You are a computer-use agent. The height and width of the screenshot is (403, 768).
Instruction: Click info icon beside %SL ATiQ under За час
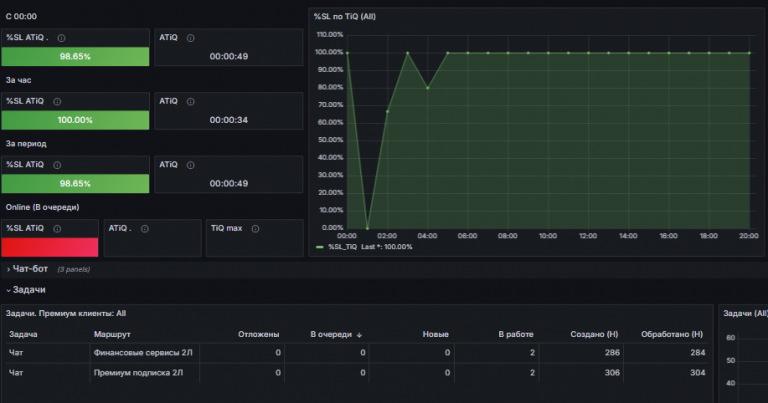[x=57, y=102]
